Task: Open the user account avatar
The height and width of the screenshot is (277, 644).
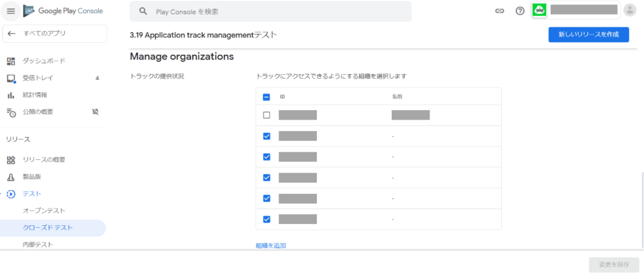Action: tap(630, 11)
